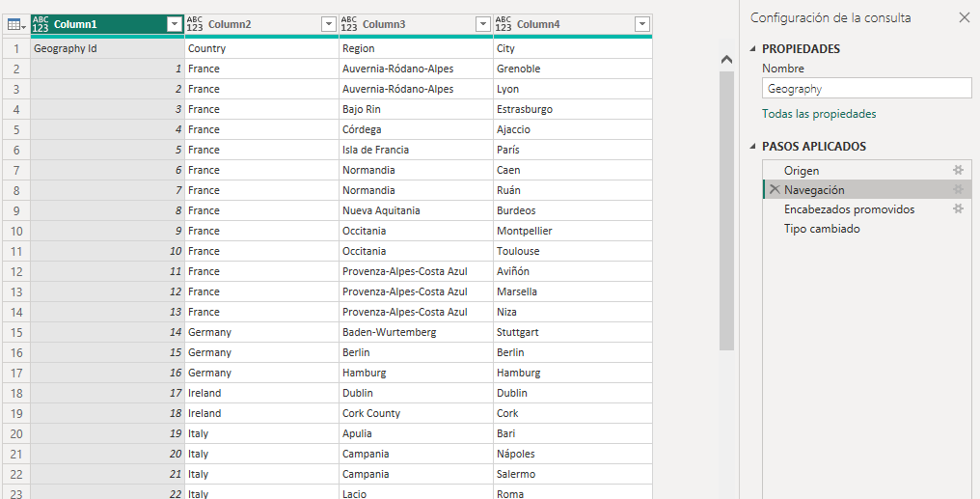This screenshot has width=980, height=499.
Task: Open Column1 filter dropdown
Action: pos(174,24)
